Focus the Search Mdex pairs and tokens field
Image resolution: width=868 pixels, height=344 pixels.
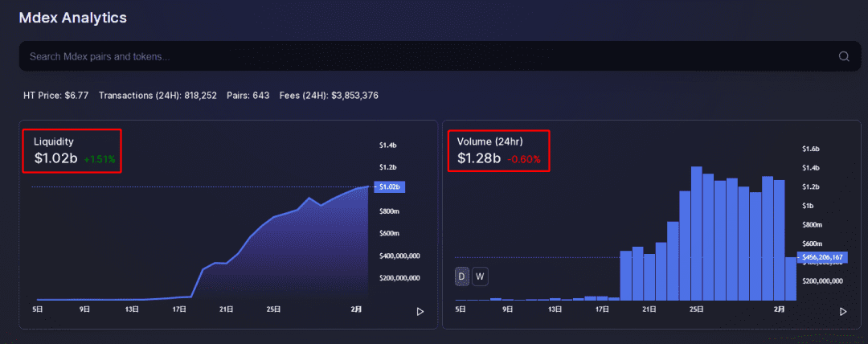pyautogui.click(x=440, y=56)
